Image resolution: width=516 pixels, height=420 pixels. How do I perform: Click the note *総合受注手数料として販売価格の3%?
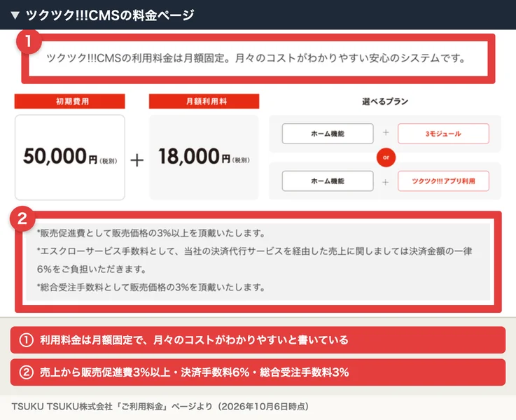pos(151,287)
